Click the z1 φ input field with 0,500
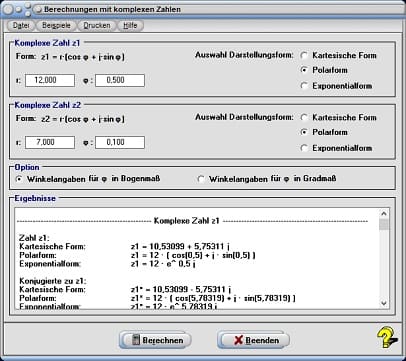 click(120, 80)
